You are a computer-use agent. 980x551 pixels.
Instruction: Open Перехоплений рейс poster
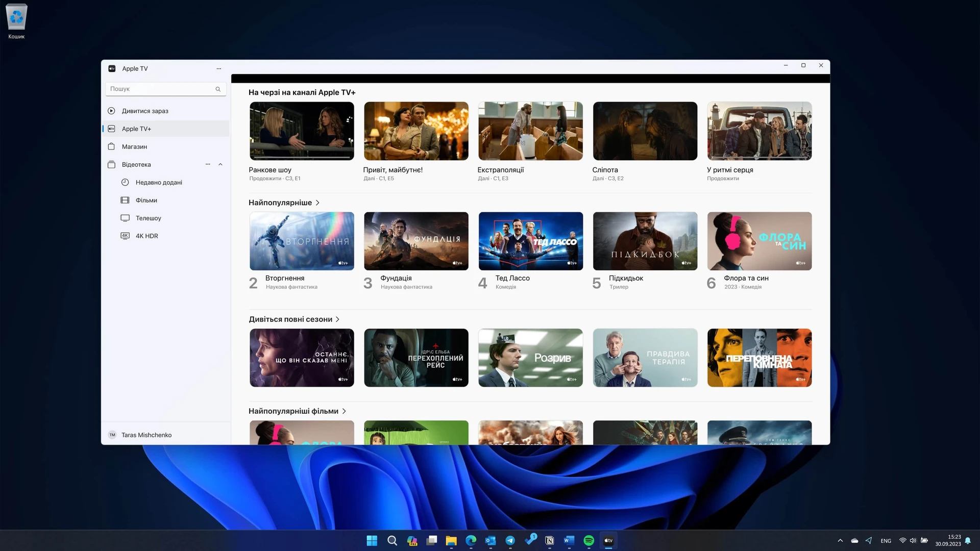tap(416, 358)
